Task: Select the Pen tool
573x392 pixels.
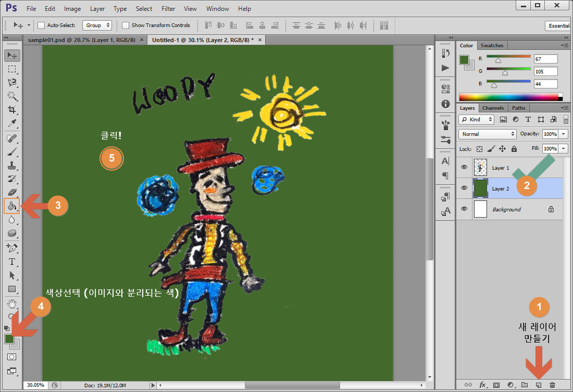Action: [12, 248]
